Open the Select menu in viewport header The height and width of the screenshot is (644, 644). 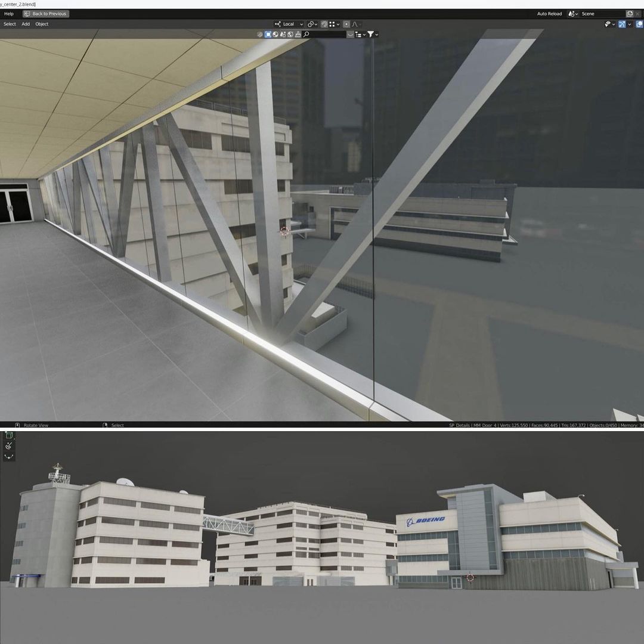[10, 24]
